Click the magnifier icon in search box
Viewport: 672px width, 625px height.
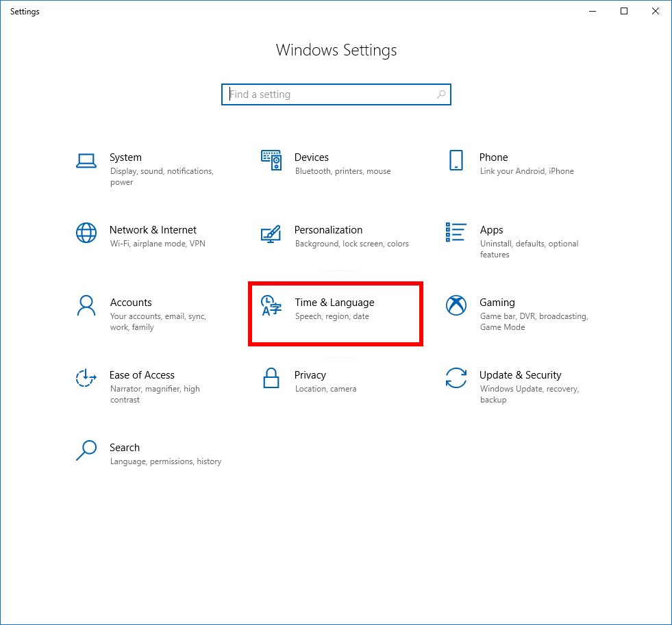(x=441, y=94)
